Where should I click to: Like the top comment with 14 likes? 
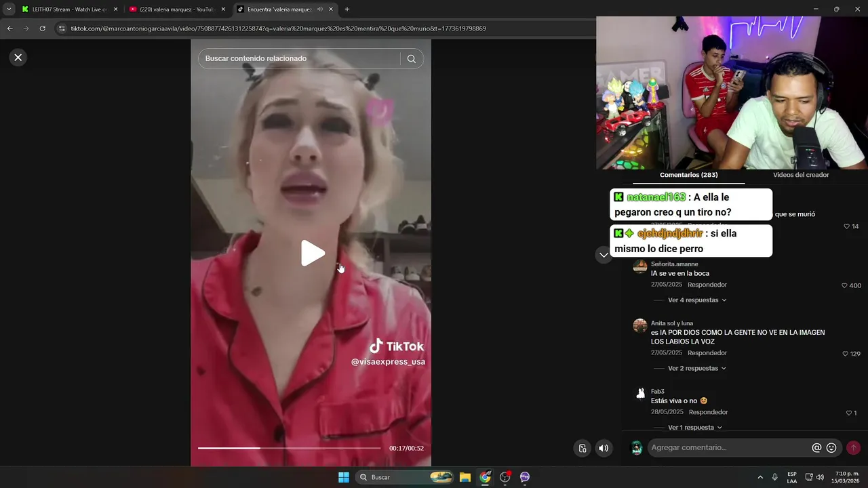pyautogui.click(x=847, y=226)
